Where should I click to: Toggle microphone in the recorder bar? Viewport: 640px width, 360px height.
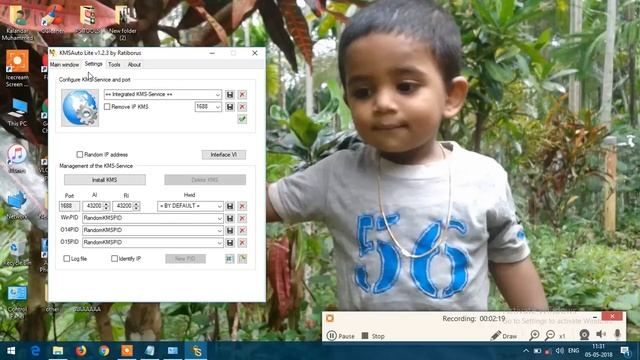618,334
